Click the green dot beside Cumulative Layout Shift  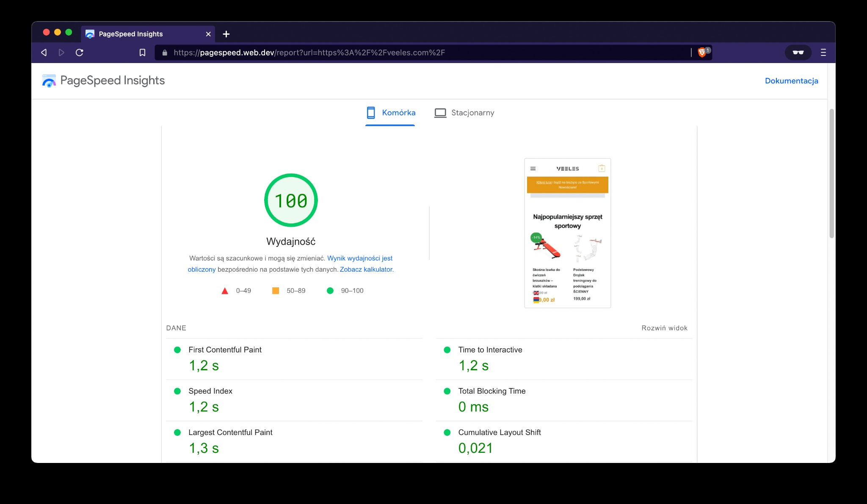pyautogui.click(x=447, y=432)
